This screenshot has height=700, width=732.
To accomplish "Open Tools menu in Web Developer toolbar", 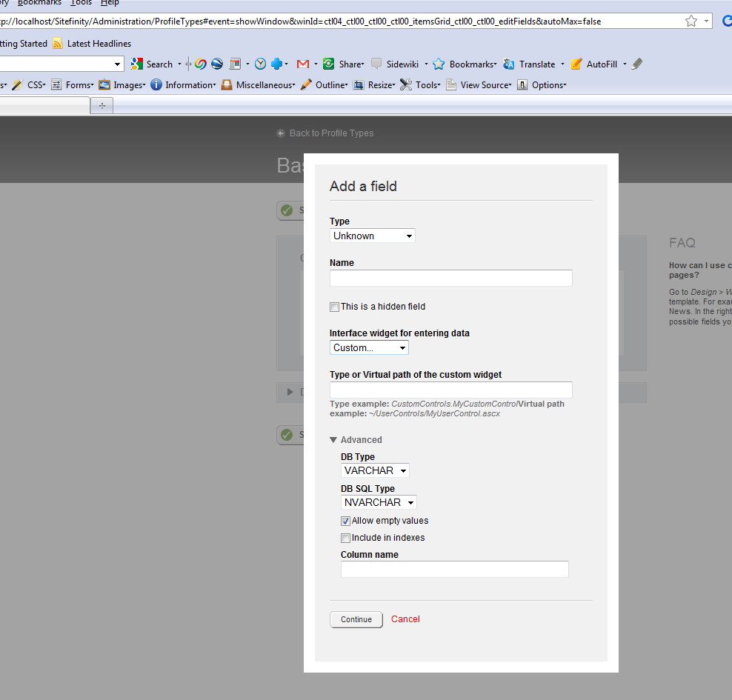I will point(421,85).
